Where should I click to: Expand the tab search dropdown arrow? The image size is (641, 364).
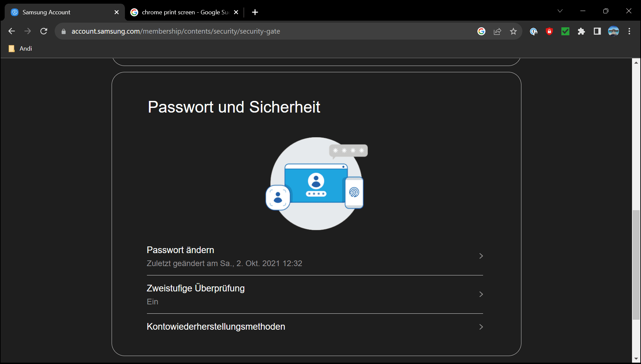click(560, 11)
